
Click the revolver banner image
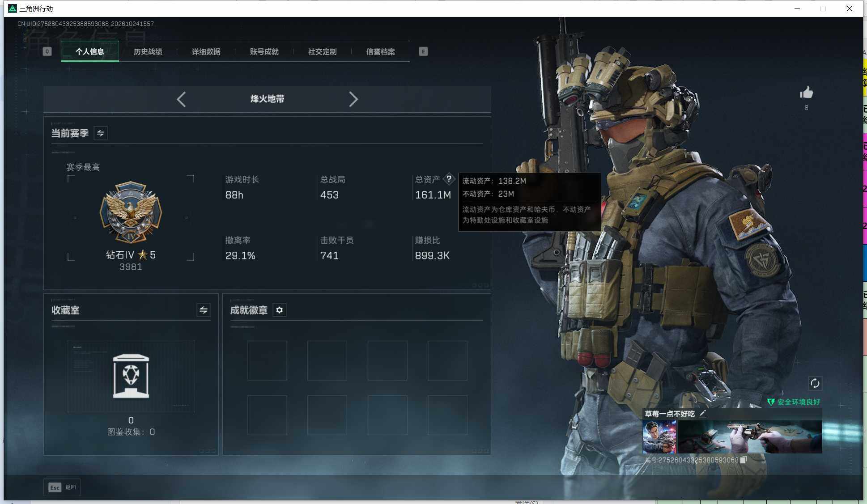(750, 437)
